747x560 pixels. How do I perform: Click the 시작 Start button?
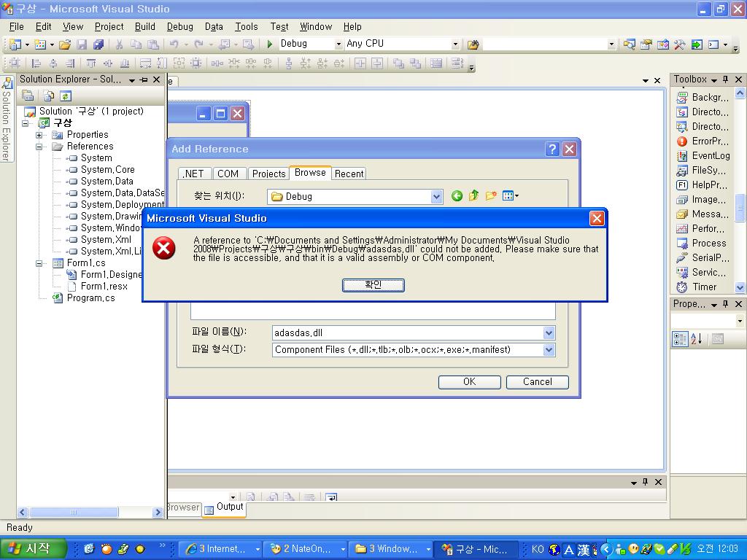tap(32, 548)
